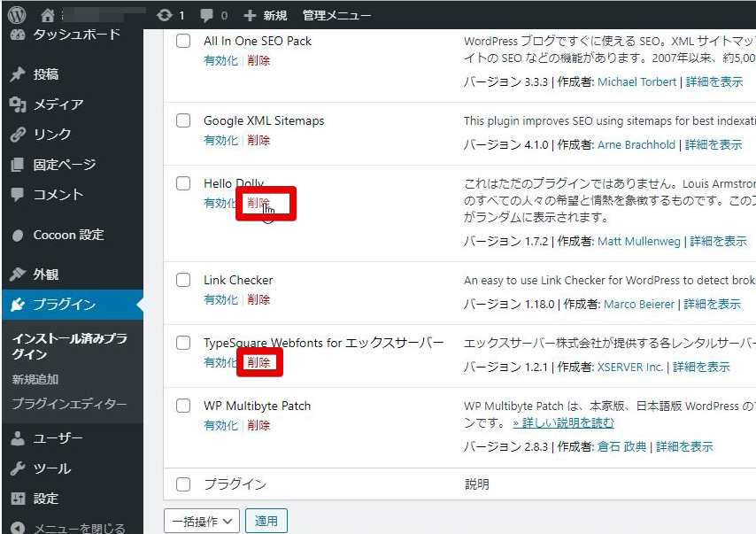Click the 設定 sliders icon

[x=18, y=499]
